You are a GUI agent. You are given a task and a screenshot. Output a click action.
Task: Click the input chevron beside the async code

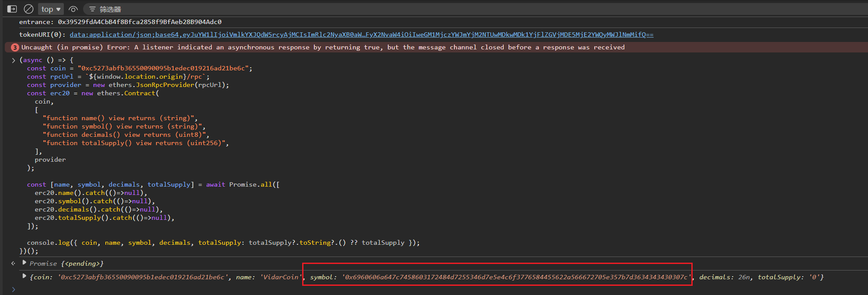pos(14,60)
